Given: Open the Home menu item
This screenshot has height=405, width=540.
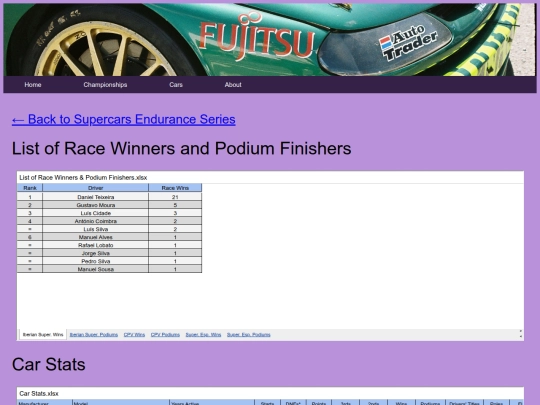Looking at the screenshot, I should click(x=33, y=85).
